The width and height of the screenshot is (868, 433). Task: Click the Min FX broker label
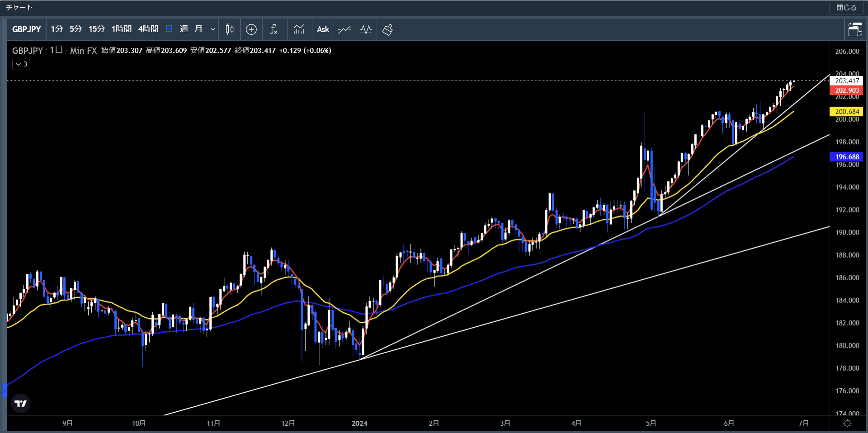coord(83,51)
